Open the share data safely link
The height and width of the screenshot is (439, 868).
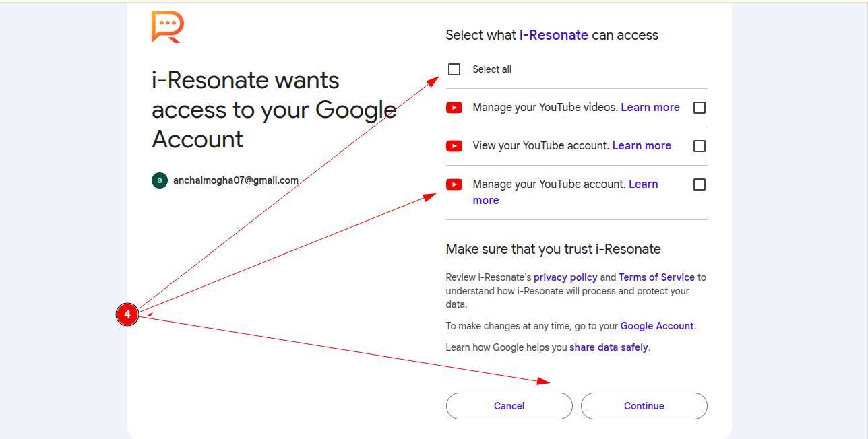[609, 347]
